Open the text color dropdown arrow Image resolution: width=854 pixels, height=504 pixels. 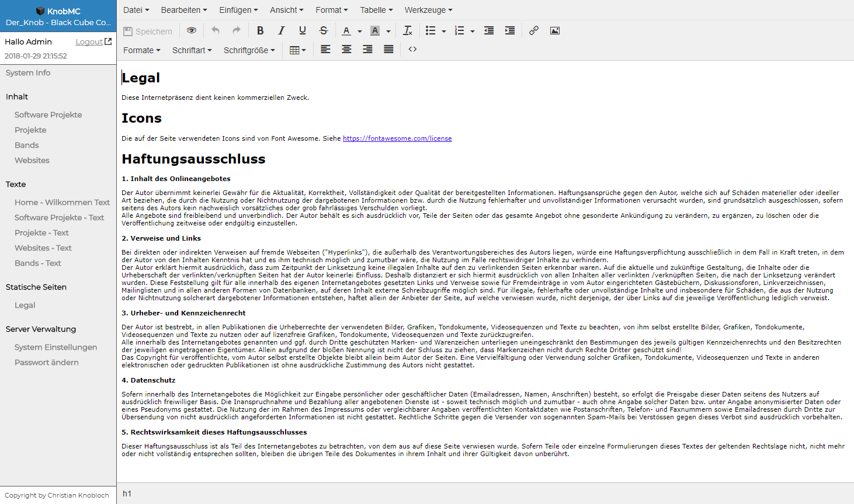coord(360,31)
